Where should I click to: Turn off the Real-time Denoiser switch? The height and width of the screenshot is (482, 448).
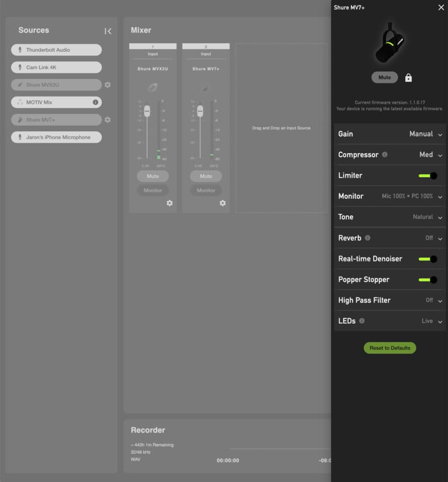pyautogui.click(x=428, y=259)
